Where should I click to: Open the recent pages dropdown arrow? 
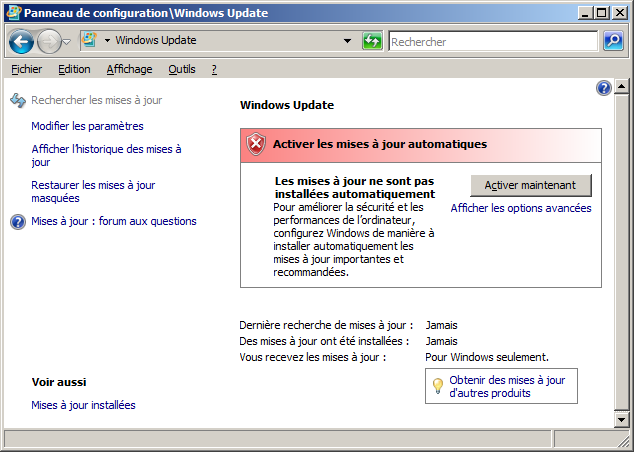coord(67,41)
